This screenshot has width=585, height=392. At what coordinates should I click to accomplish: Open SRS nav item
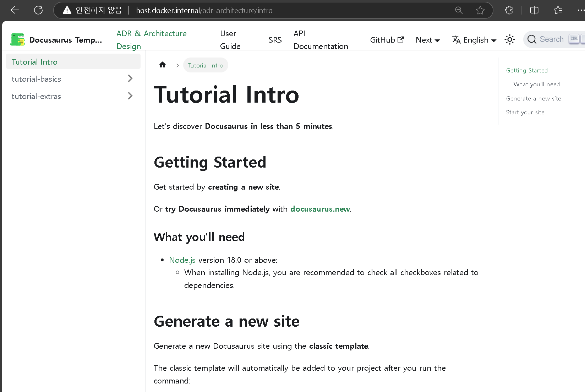[275, 40]
